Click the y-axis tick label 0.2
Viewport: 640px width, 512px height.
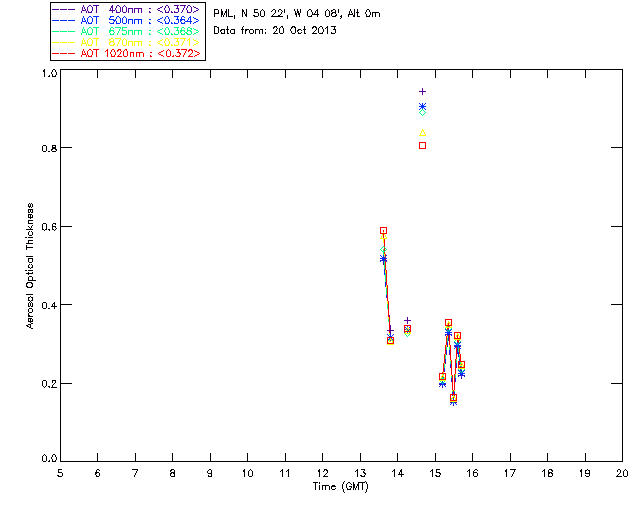point(49,384)
